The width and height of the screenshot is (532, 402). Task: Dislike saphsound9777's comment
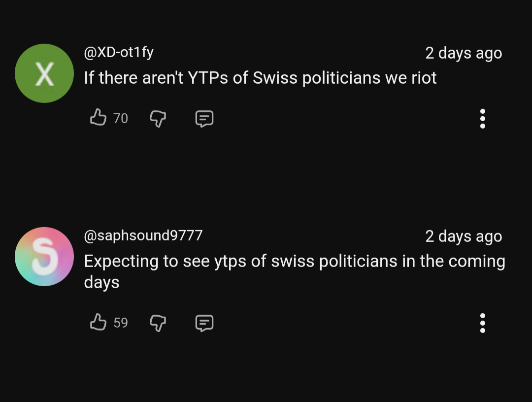click(x=158, y=323)
